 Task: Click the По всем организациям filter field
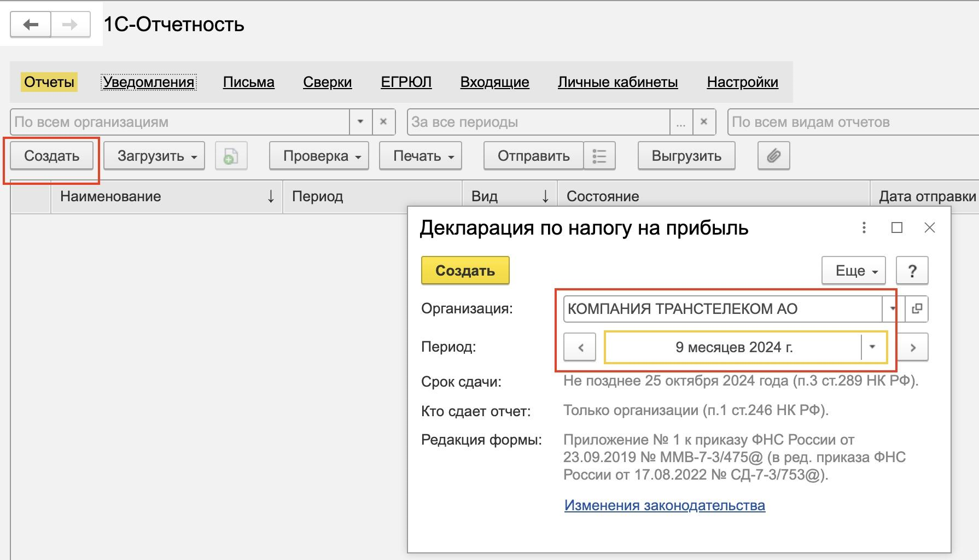(180, 122)
